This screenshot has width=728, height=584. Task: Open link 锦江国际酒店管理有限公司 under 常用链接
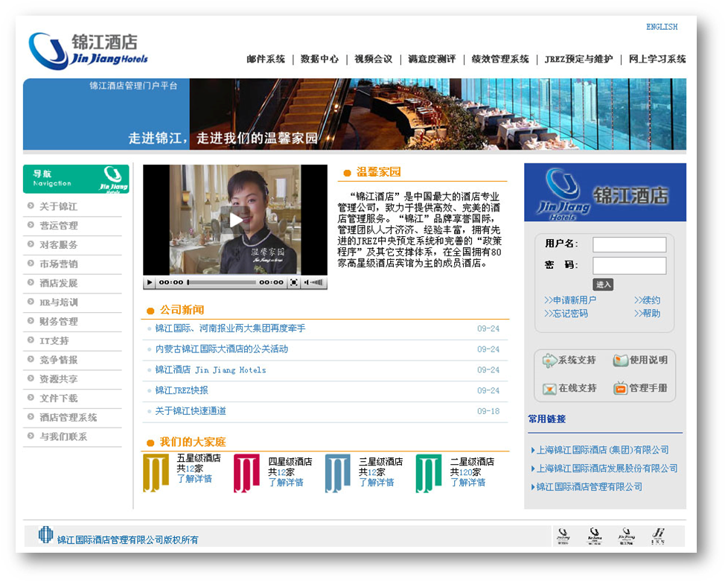[x=590, y=487]
